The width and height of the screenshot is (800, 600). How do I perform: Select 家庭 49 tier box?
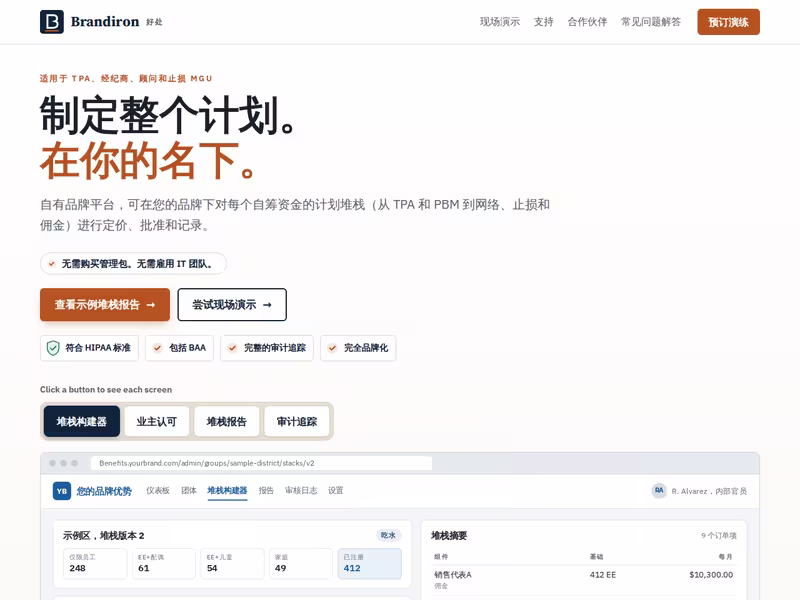pos(301,563)
